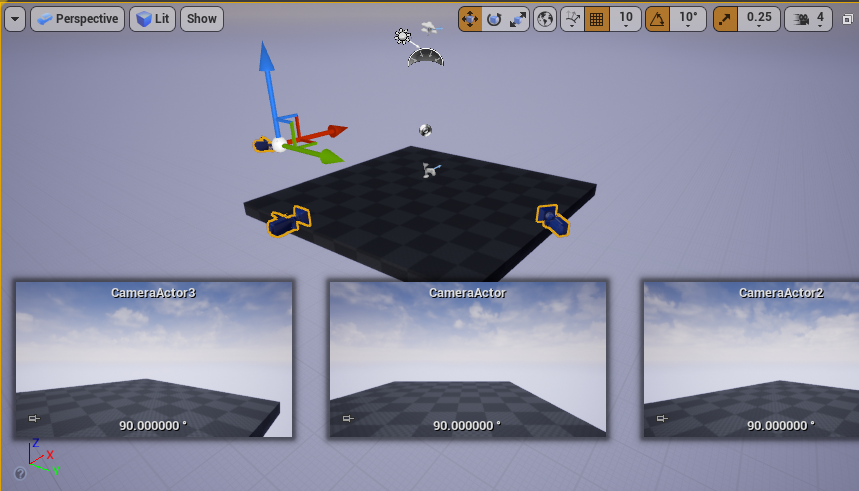Select the sky light dome icon
Screen dimensions: 859x491
click(x=426, y=57)
